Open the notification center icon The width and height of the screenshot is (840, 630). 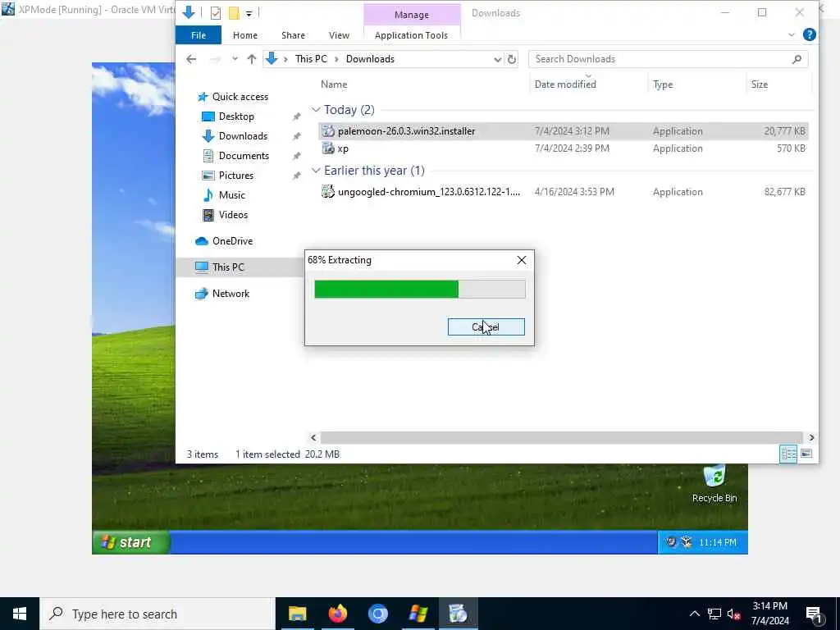[815, 614]
